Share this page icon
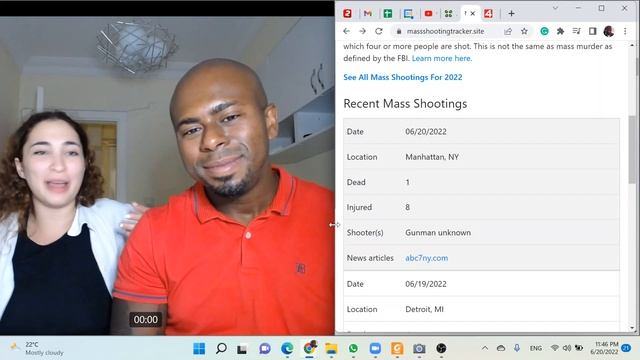640x360 pixels. click(508, 31)
